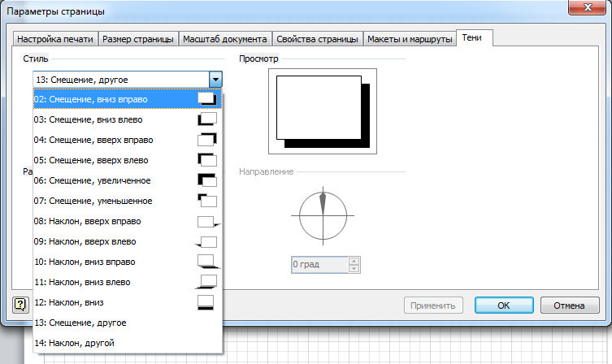
Task: Select style 05 offset up left
Action: (126, 160)
